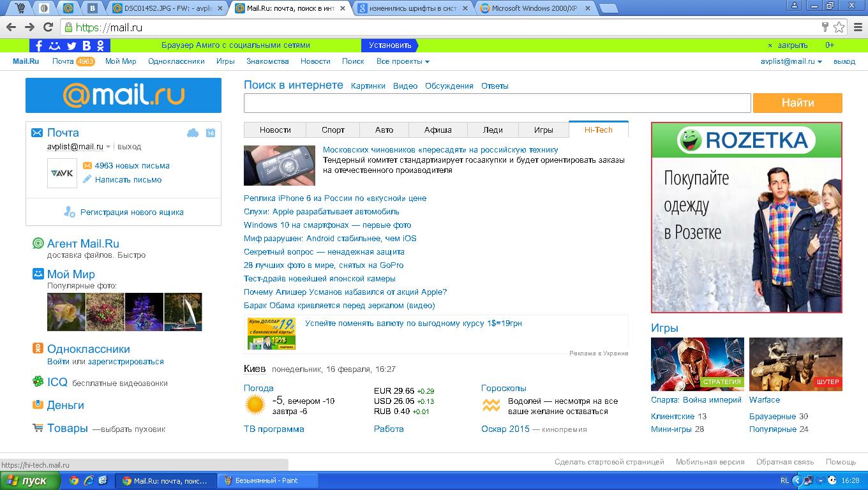Launch Chrome from the quick launch bar
The height and width of the screenshot is (490, 868).
tap(74, 480)
